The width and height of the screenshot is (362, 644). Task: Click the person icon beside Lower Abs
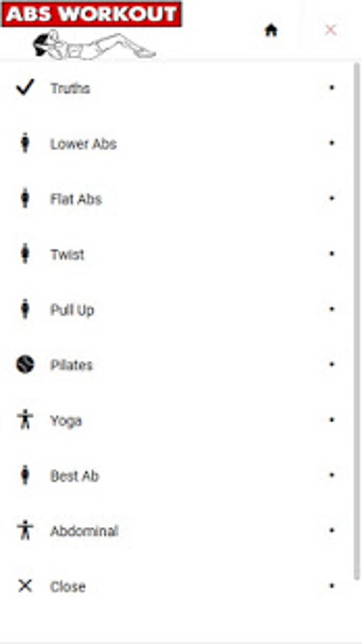click(25, 143)
